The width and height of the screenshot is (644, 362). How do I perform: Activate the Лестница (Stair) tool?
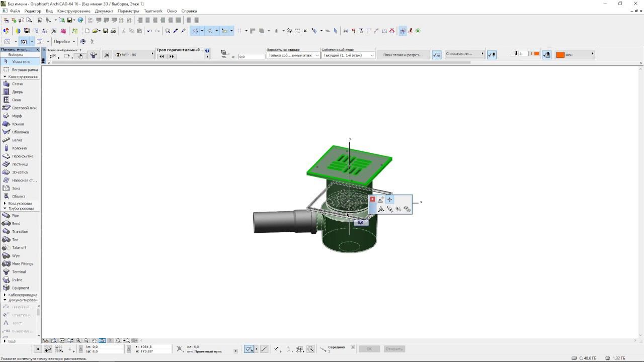pos(20,164)
